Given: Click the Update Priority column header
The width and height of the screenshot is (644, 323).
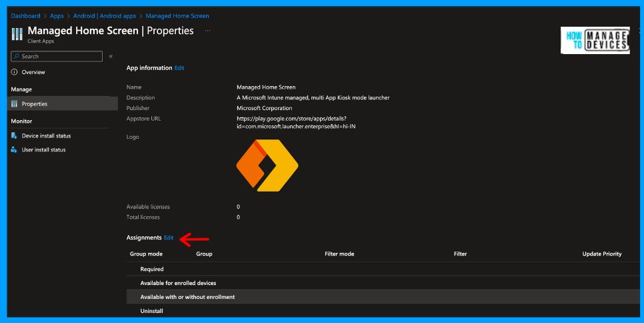Looking at the screenshot, I should coord(602,254).
